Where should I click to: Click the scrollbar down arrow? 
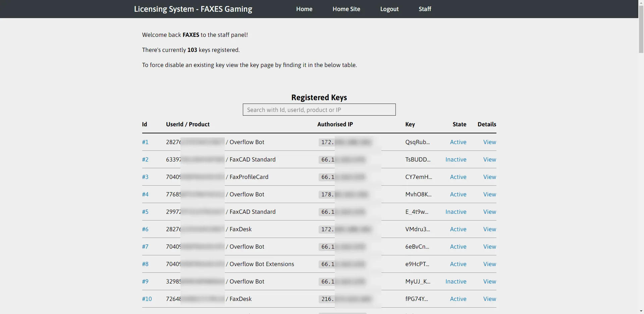[x=642, y=311]
